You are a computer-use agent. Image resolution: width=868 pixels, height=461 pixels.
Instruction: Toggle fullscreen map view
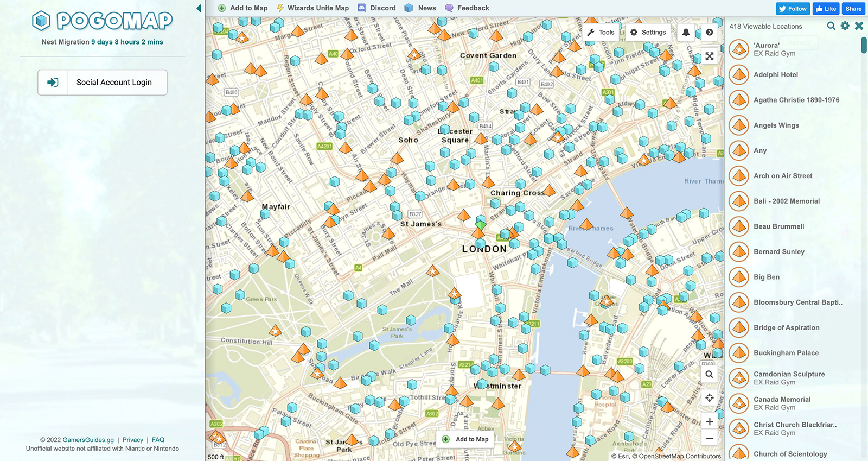(710, 56)
